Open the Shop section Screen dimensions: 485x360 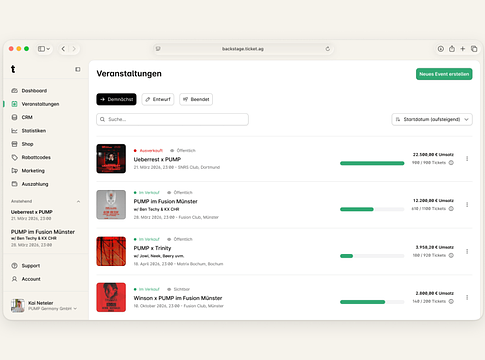point(22,144)
